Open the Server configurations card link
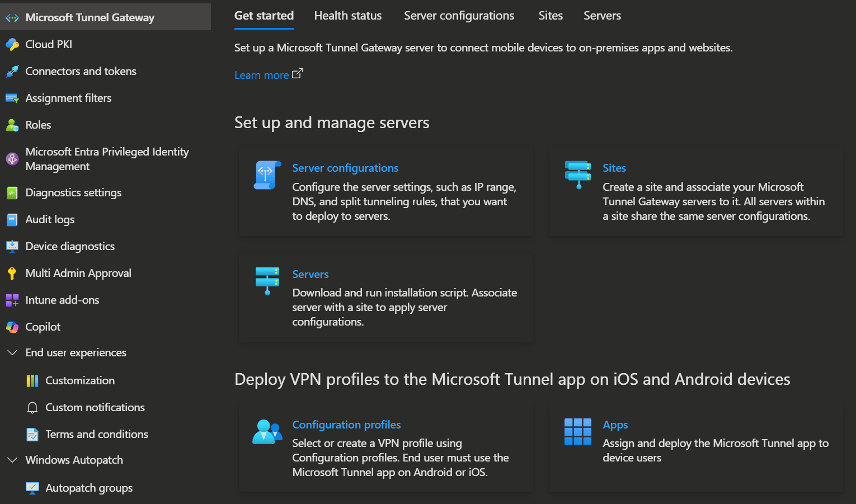Image resolution: width=856 pixels, height=504 pixels. [x=345, y=168]
